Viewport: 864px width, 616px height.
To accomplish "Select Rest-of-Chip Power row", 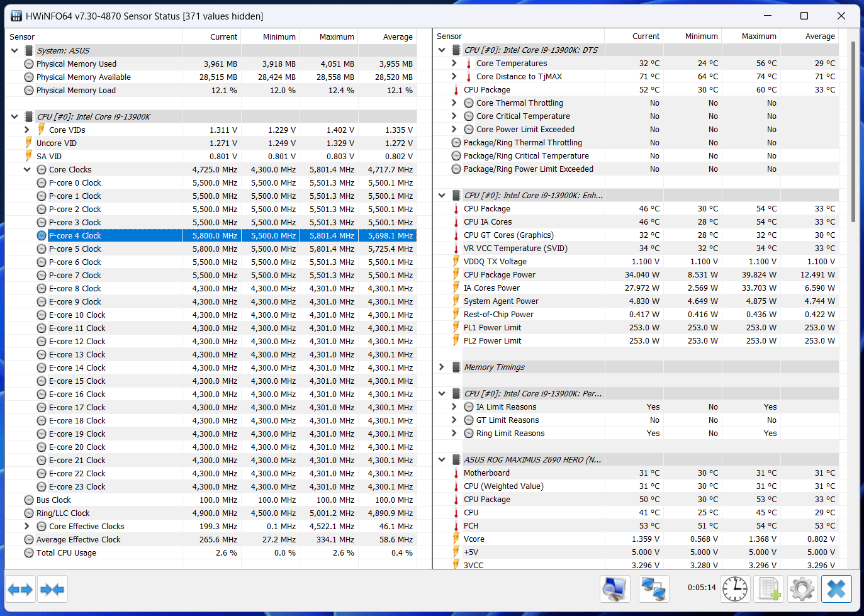I will coord(636,314).
